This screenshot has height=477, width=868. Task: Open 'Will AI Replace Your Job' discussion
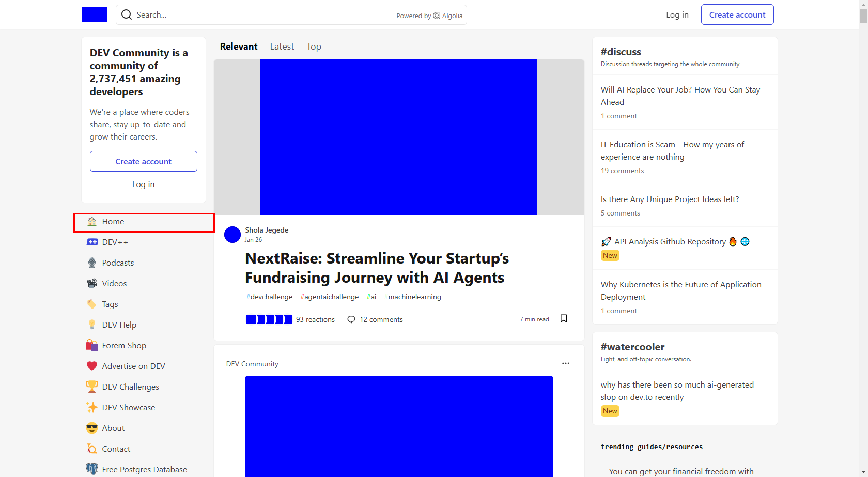680,96
